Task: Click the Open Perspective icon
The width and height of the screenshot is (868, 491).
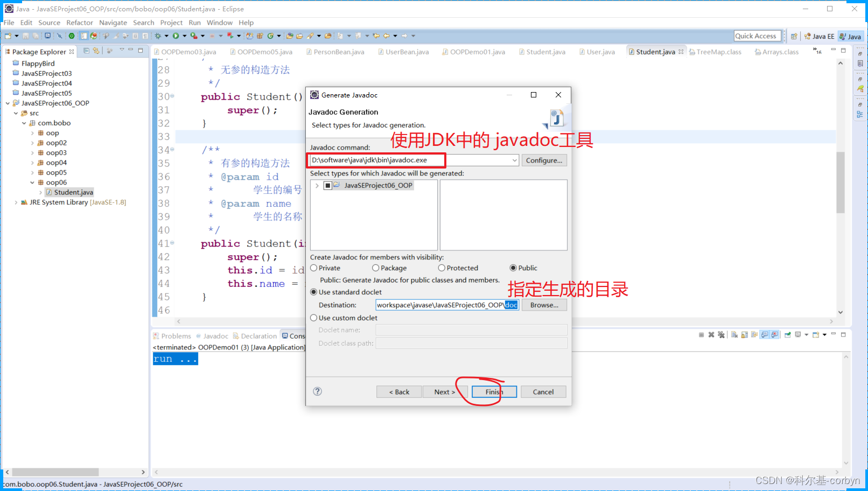Action: pos(794,37)
